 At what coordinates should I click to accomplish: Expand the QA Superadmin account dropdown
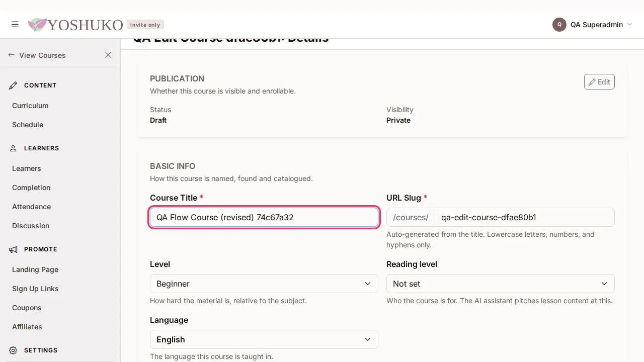pos(629,25)
